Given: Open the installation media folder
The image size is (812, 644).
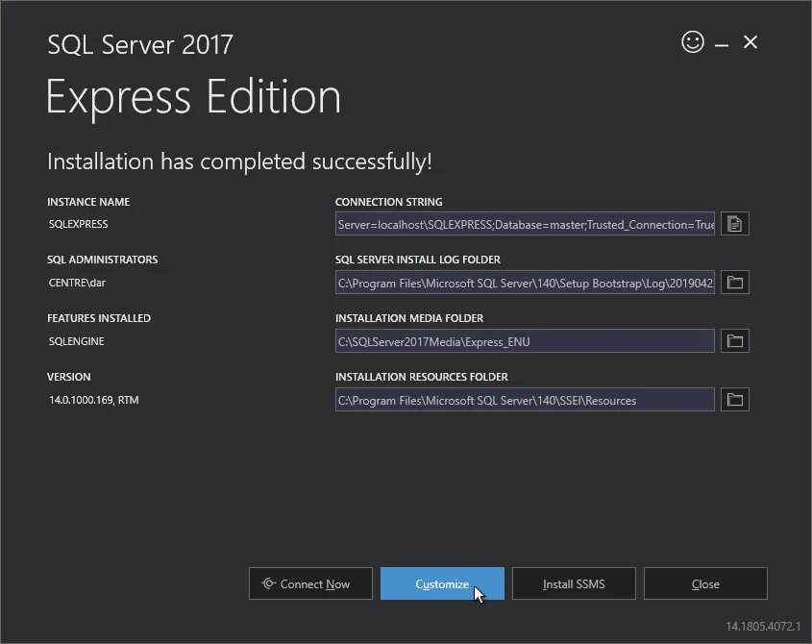Looking at the screenshot, I should [x=734, y=341].
